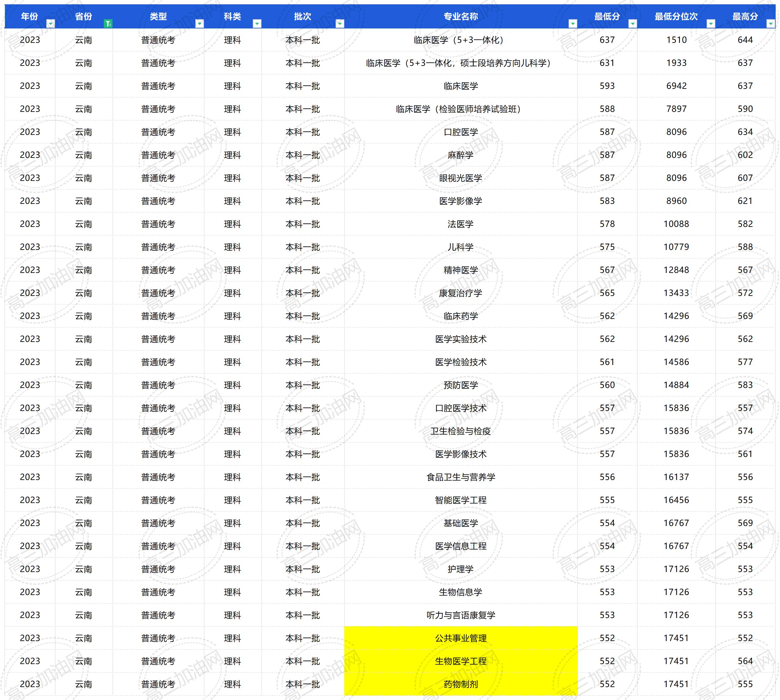Click the highlighted 药物制剂 cell

tap(461, 684)
